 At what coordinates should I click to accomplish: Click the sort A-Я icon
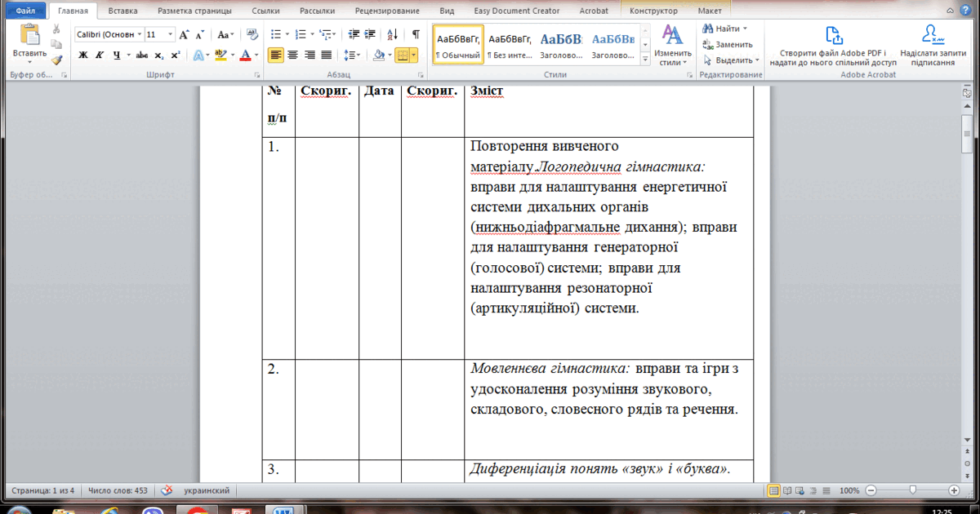pyautogui.click(x=393, y=34)
